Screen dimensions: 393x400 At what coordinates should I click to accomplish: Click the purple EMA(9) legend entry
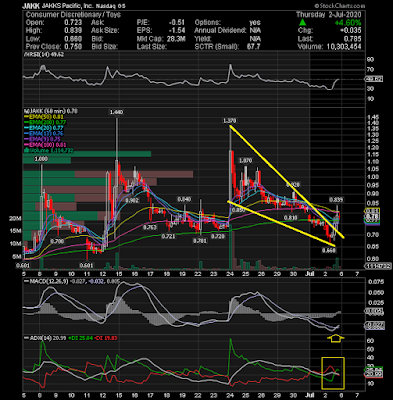pos(43,140)
